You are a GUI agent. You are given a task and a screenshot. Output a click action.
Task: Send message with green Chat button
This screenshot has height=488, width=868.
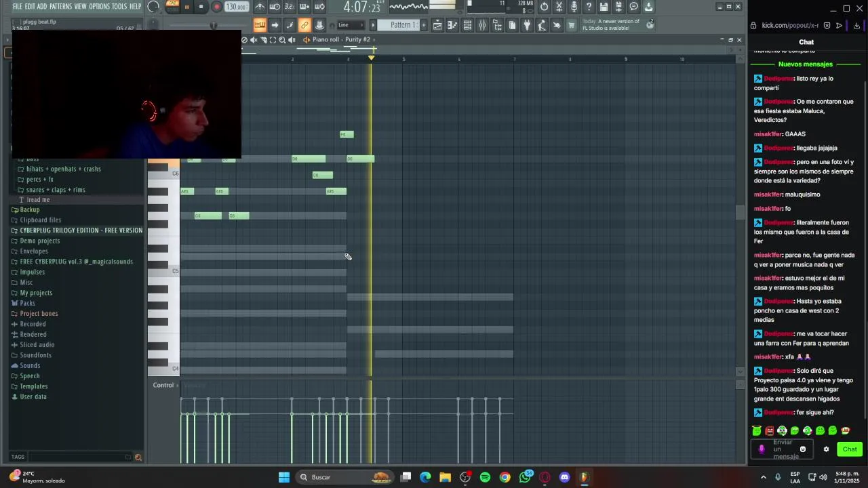click(x=850, y=449)
